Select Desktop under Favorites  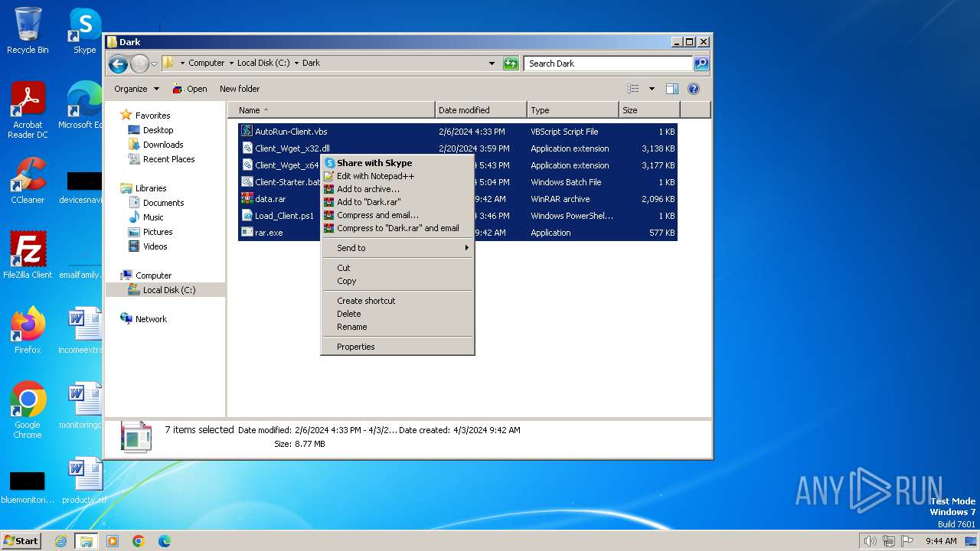(x=158, y=130)
